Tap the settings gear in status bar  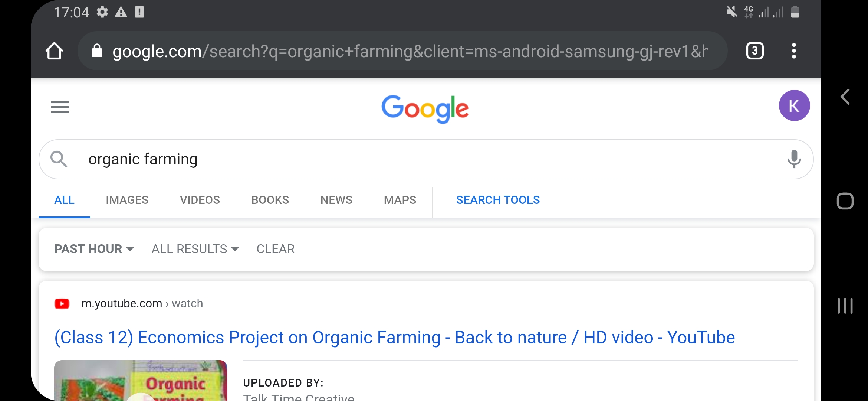[x=102, y=12]
